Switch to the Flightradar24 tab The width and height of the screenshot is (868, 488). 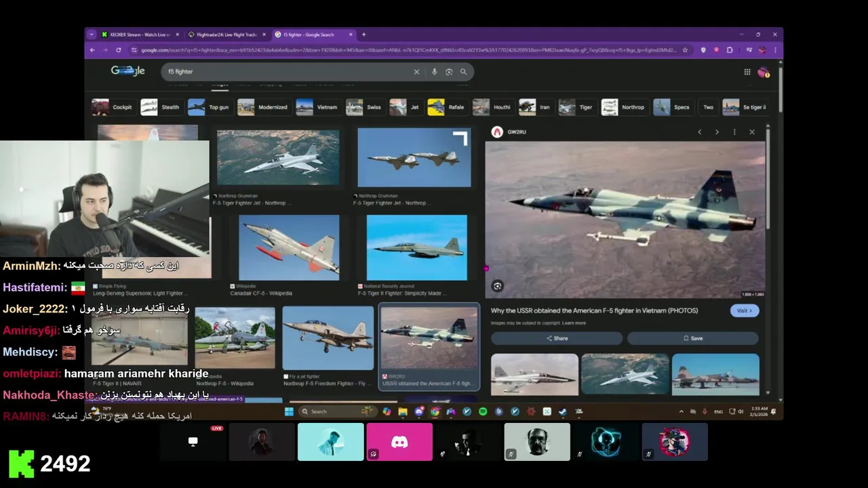(x=226, y=35)
